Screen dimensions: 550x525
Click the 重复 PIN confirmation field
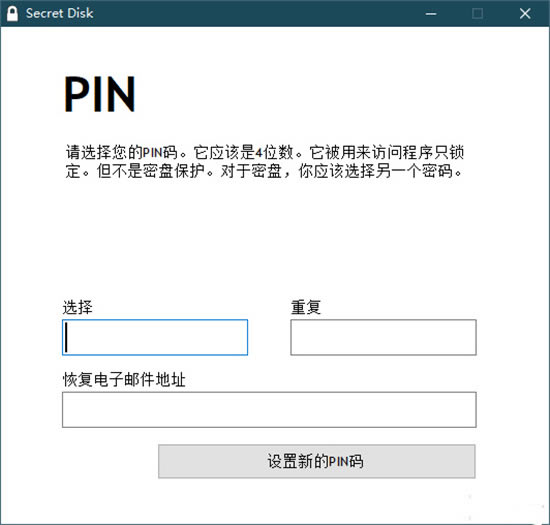coord(383,337)
